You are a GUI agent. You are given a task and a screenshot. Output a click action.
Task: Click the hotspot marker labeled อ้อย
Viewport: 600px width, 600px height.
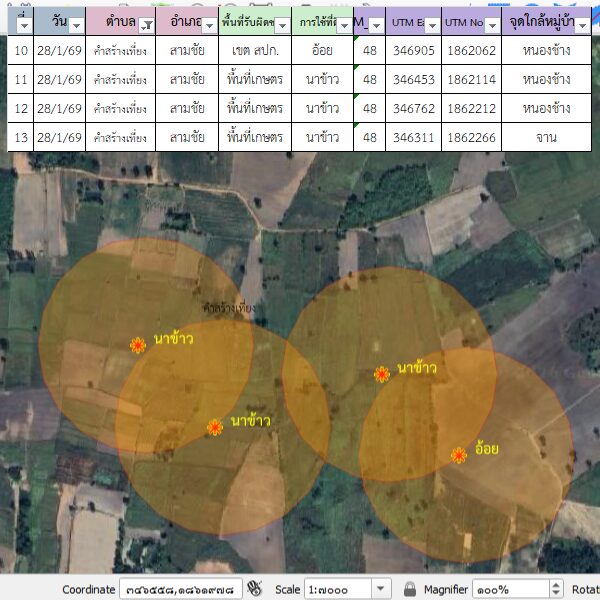459,455
